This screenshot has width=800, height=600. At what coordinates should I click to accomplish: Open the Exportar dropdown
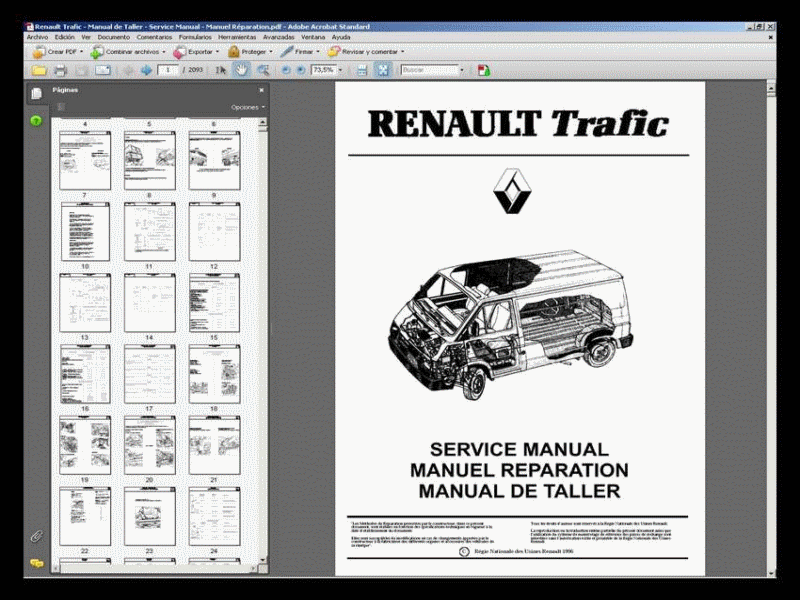click(x=217, y=52)
